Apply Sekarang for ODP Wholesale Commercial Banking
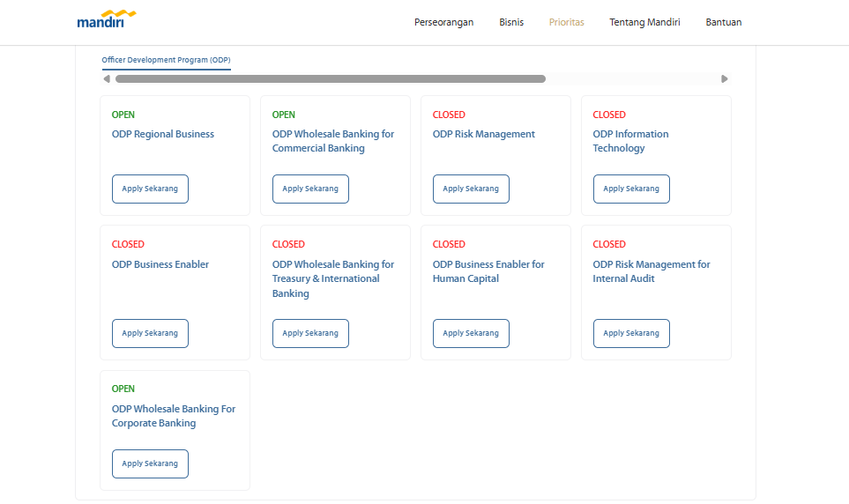The height and width of the screenshot is (504, 849). click(310, 189)
